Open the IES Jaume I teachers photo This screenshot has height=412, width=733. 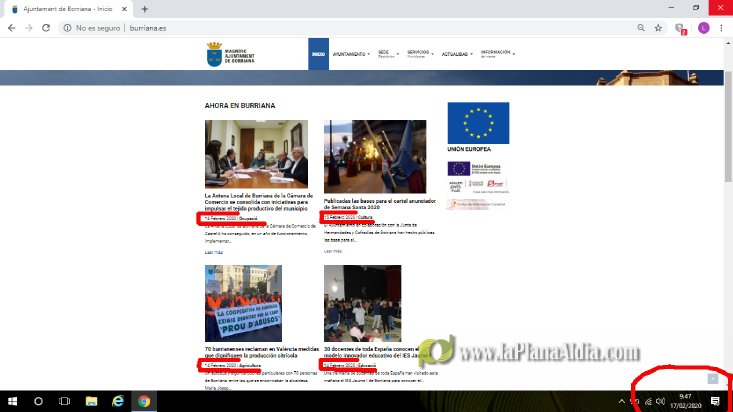(362, 303)
